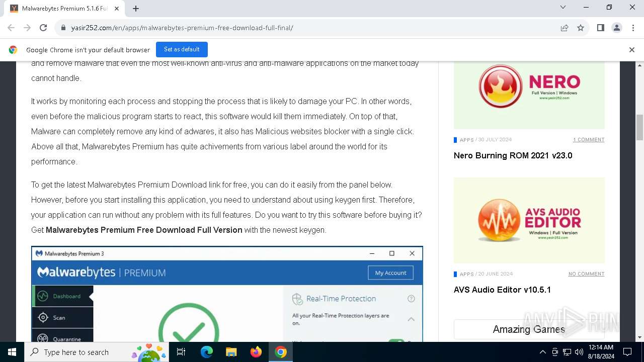
Task: Reload the current page
Action: 43,28
